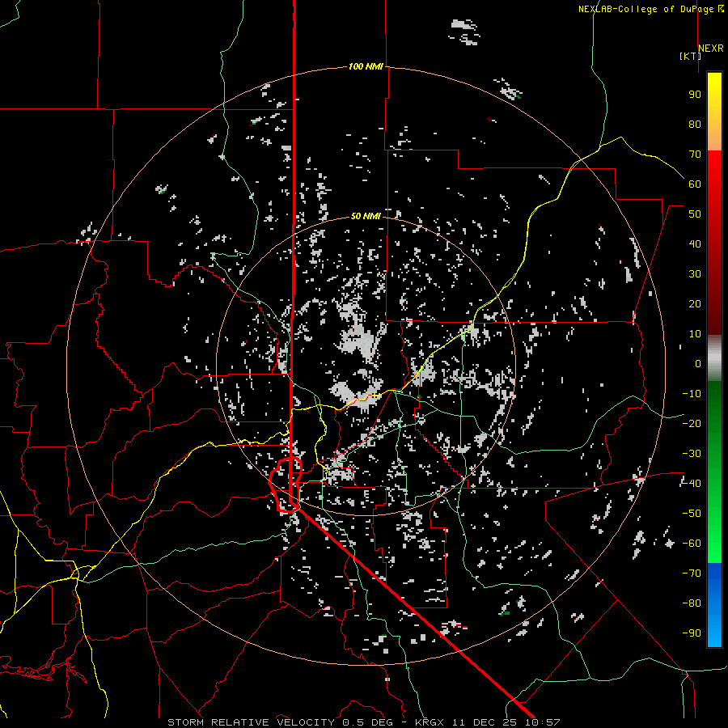
Task: Click the -50 knot scale label
Action: [692, 513]
